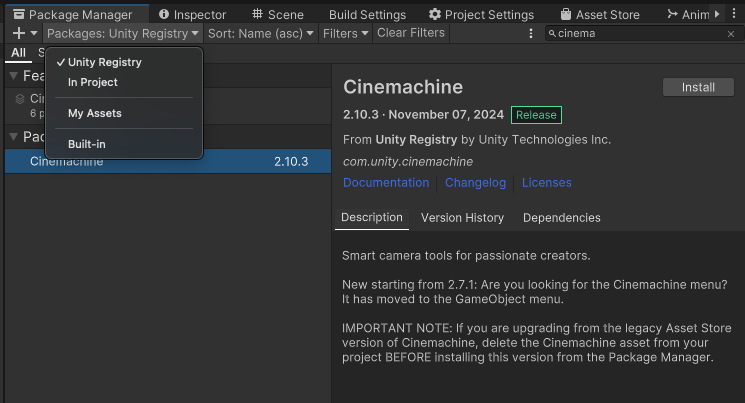Open the Changelog link
The width and height of the screenshot is (745, 403).
pos(475,183)
